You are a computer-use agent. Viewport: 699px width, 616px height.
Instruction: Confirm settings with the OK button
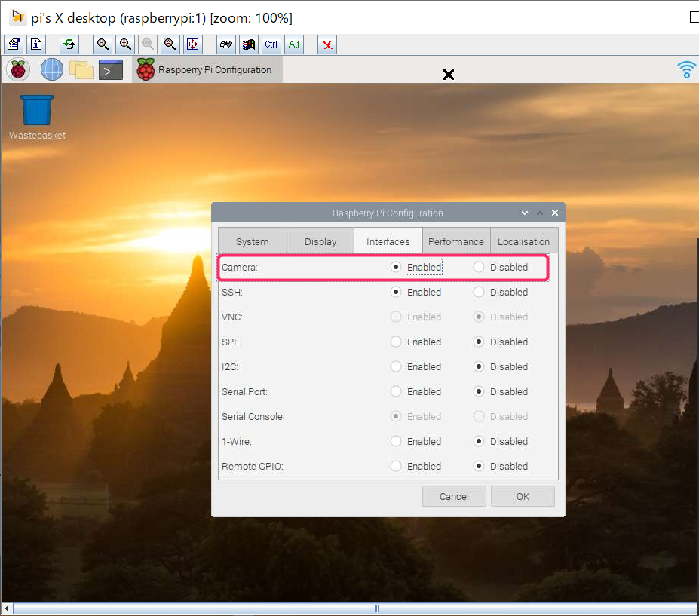(x=523, y=496)
